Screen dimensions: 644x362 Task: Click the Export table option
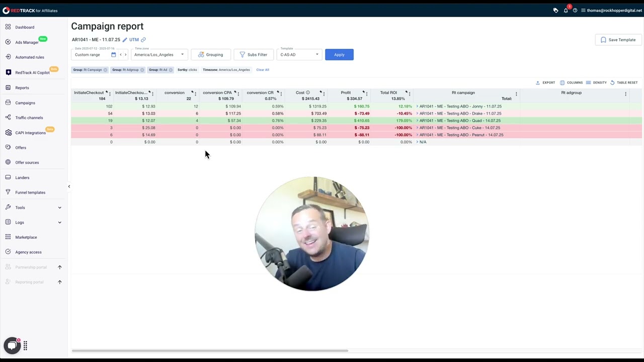click(x=545, y=82)
